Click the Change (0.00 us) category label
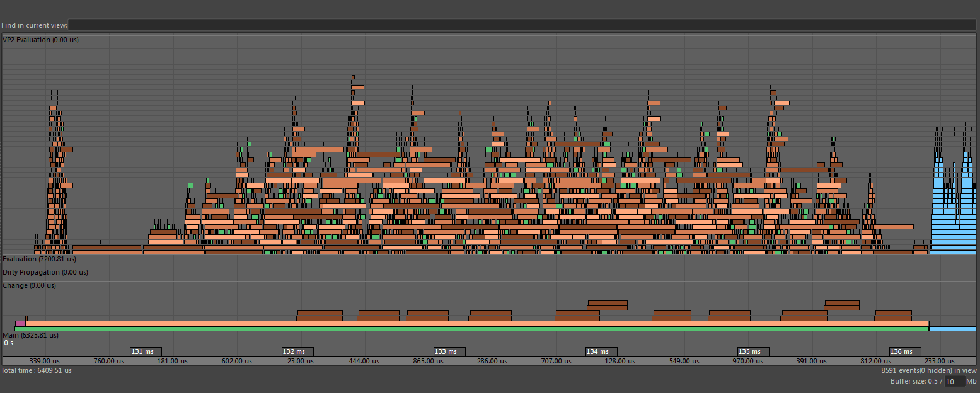The height and width of the screenshot is (393, 980). pos(30,285)
